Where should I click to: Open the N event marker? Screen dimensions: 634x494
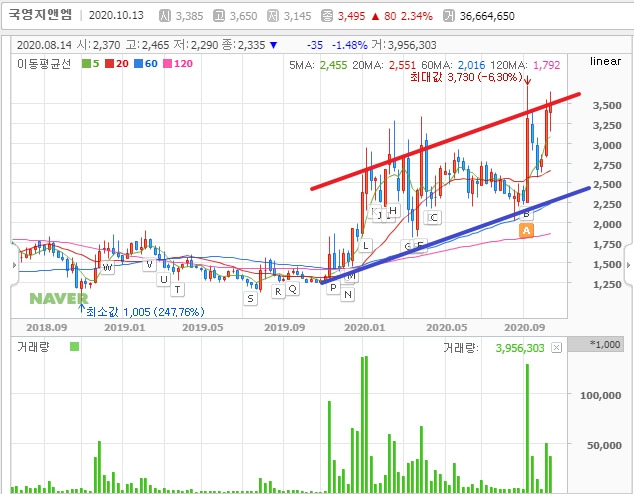pyautogui.click(x=348, y=295)
